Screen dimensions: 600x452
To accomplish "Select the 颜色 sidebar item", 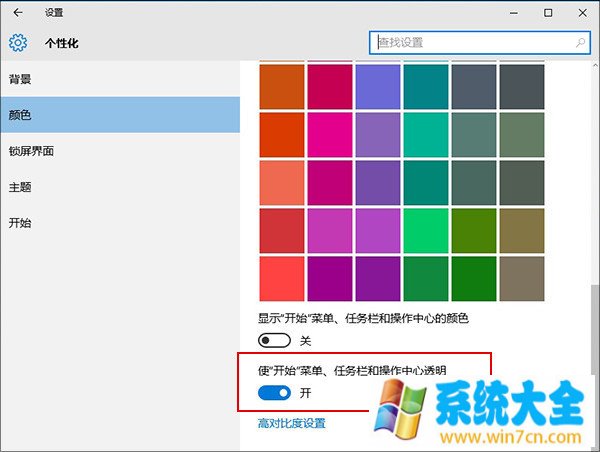I will click(x=120, y=115).
